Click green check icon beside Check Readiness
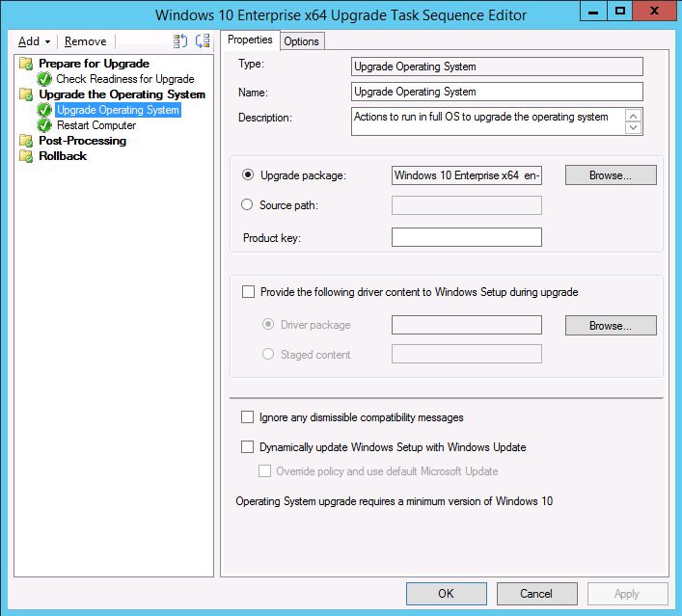Image resolution: width=682 pixels, height=616 pixels. point(44,79)
